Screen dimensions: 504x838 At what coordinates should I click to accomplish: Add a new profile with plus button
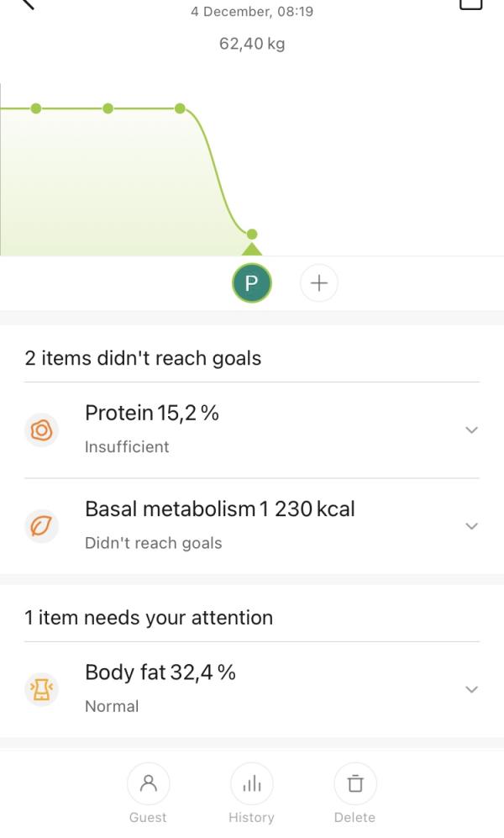[x=318, y=282]
